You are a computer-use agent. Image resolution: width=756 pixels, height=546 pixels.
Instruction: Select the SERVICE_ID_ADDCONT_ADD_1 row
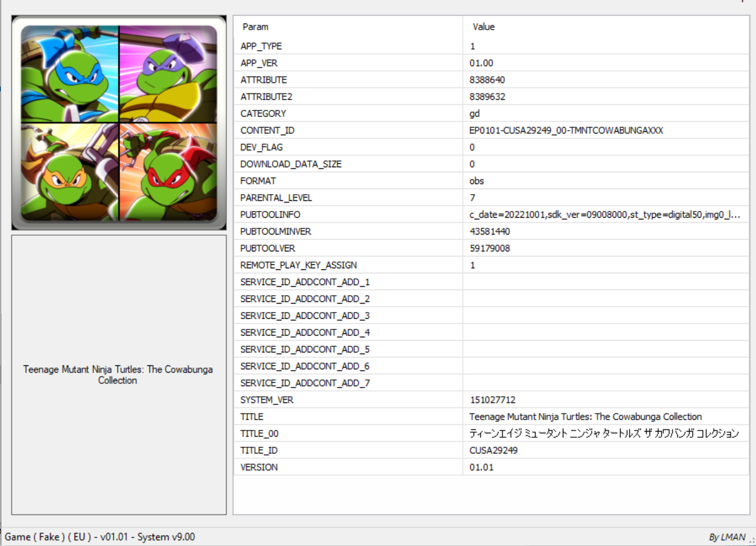point(492,282)
